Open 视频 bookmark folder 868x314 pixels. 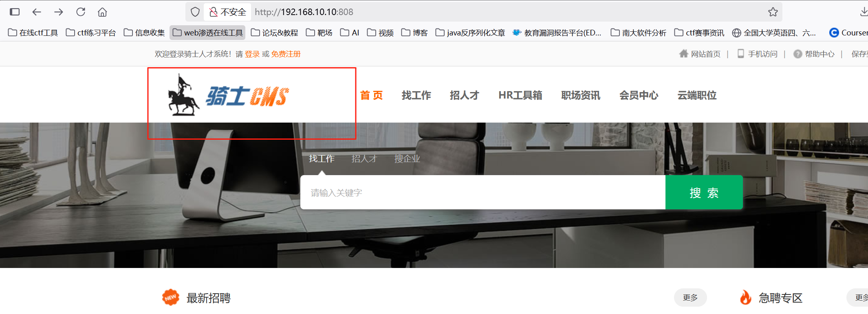coord(380,33)
